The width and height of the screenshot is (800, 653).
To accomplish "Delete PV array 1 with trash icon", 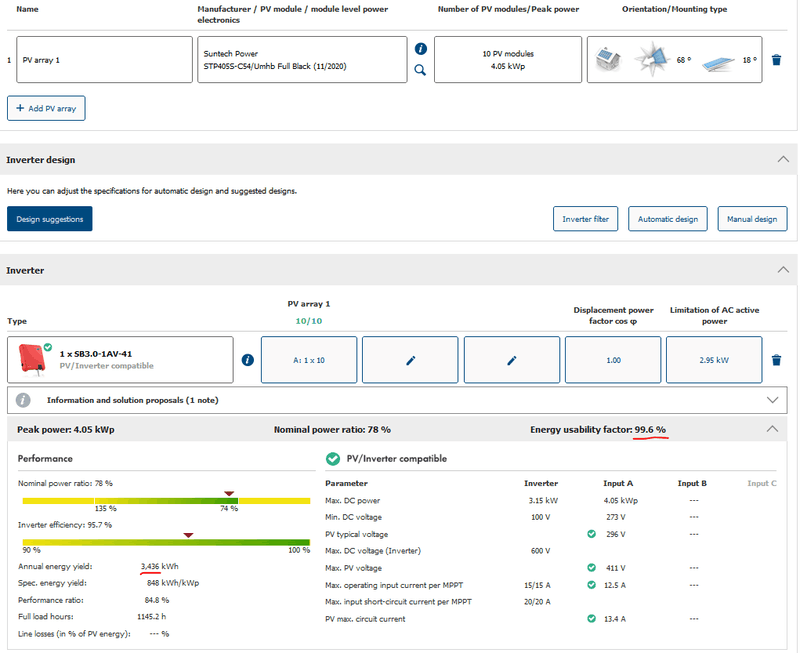I will pyautogui.click(x=777, y=60).
